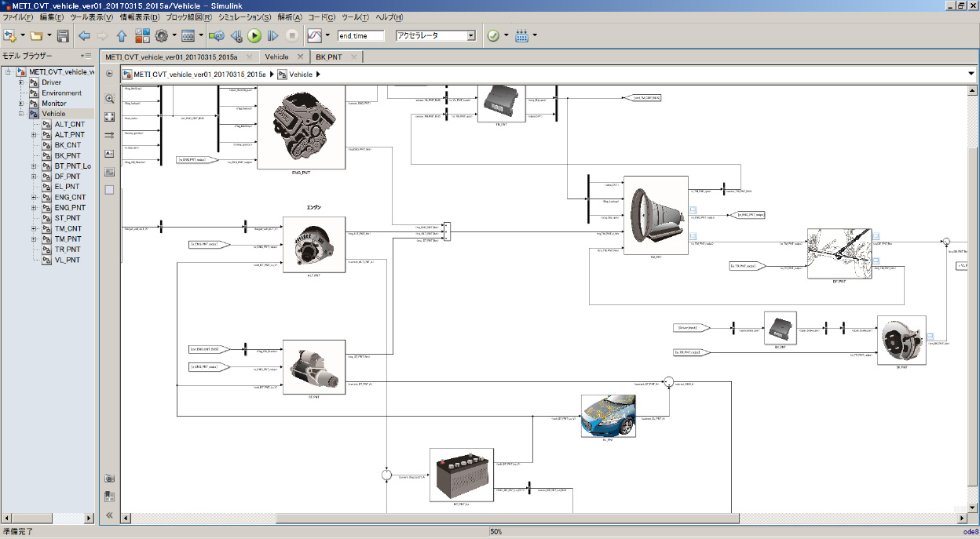Open the ヘルプ(H) menu
The height and width of the screenshot is (539, 980).
pyautogui.click(x=390, y=17)
